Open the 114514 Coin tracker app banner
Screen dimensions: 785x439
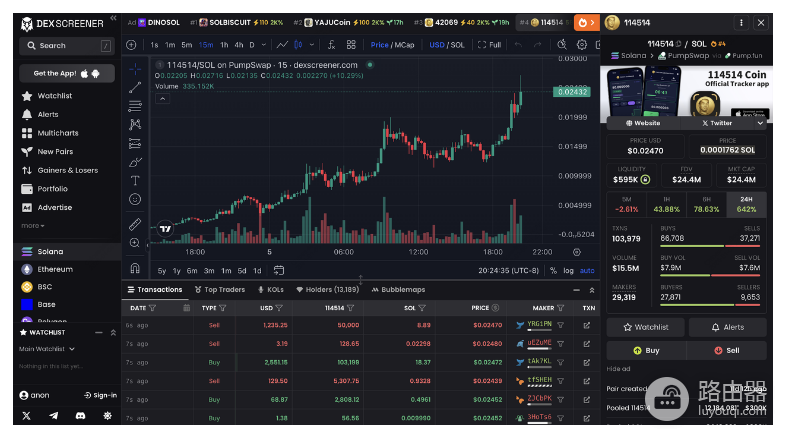[686, 92]
